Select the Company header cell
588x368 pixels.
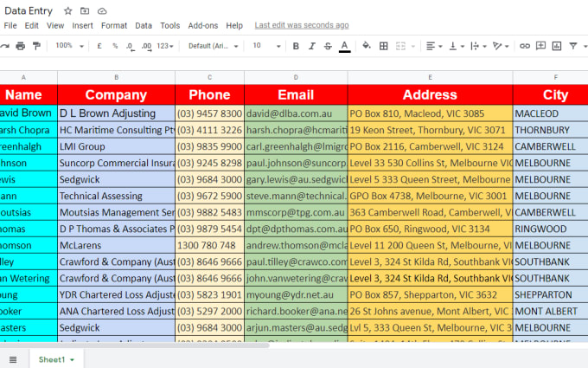pos(116,94)
